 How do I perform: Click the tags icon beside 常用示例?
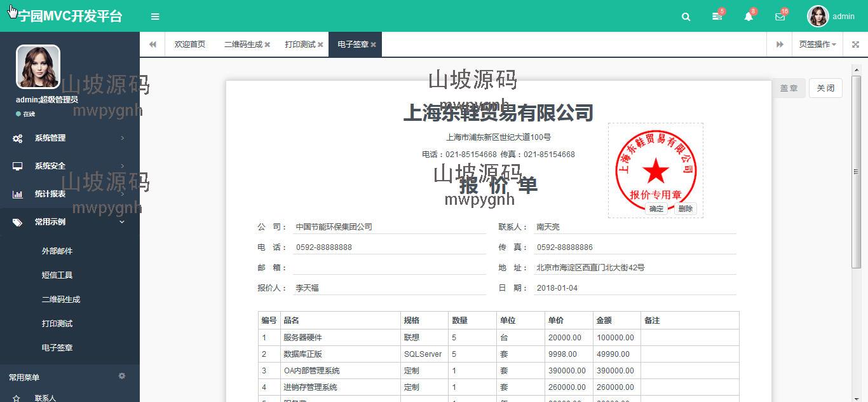click(x=18, y=222)
